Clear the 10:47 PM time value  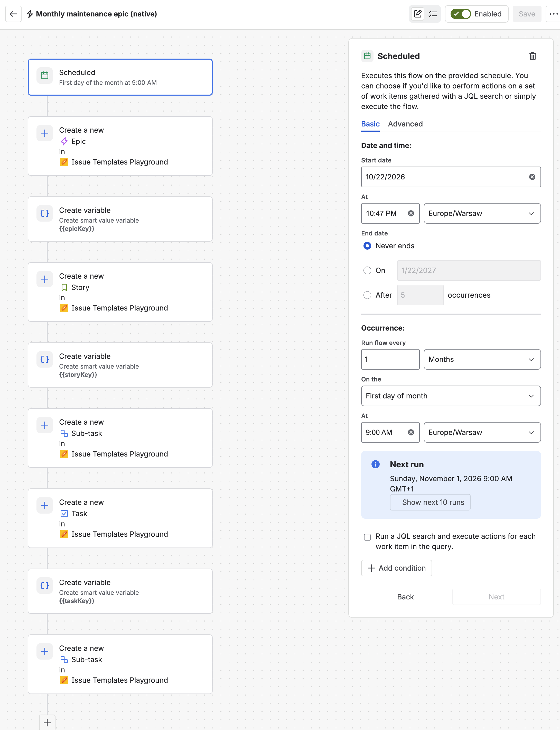(411, 213)
